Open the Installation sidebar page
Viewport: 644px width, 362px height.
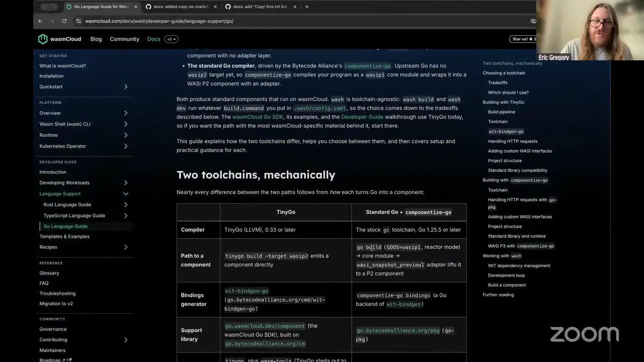coord(51,76)
